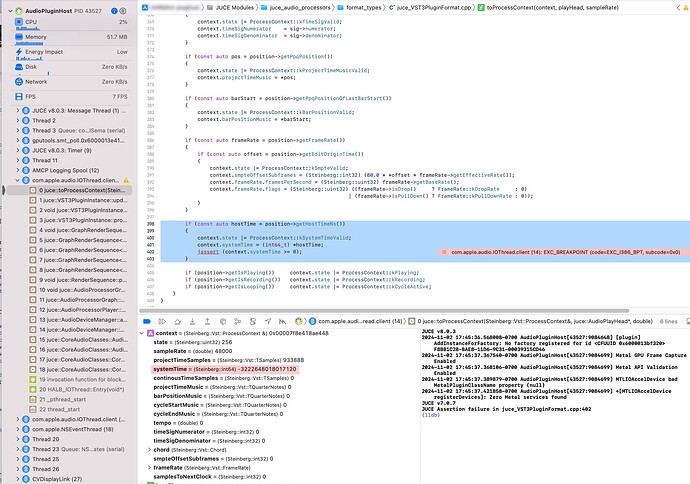Click the Step Over icon

[177, 321]
